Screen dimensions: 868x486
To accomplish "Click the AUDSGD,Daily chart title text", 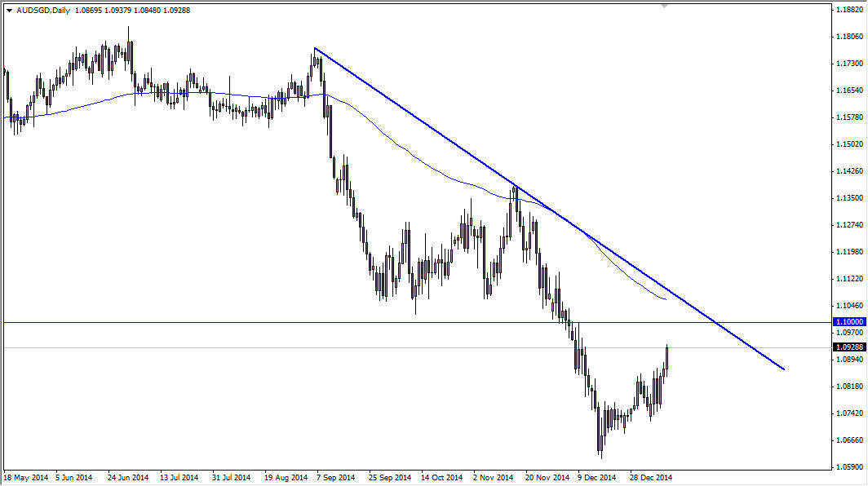I will (x=43, y=11).
